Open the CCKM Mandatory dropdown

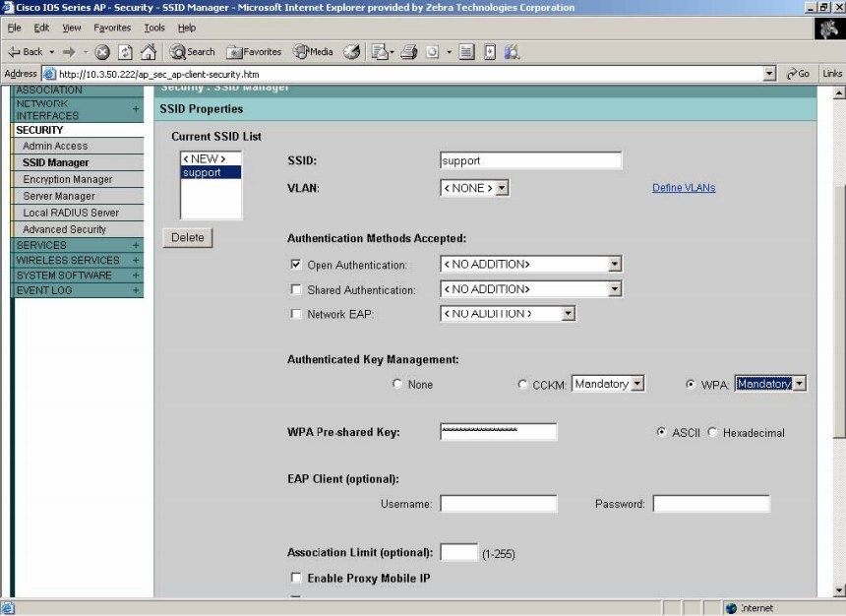click(x=608, y=384)
